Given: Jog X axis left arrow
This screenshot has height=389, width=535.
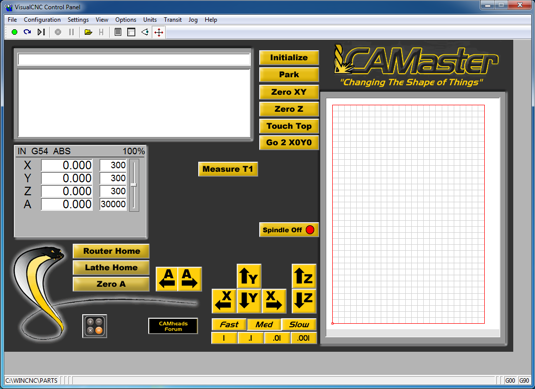Looking at the screenshot, I should (x=224, y=301).
